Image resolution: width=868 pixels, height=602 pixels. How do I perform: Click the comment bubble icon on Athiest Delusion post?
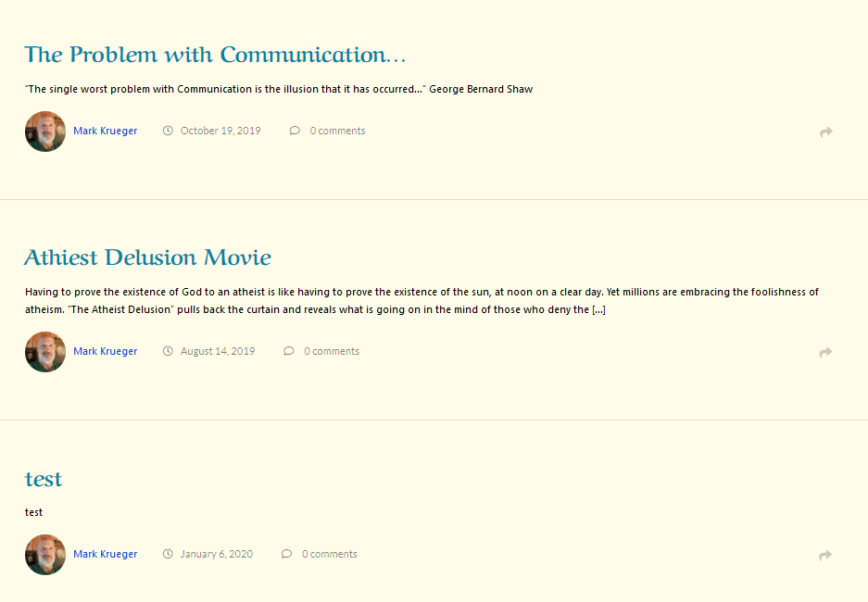[x=288, y=351]
